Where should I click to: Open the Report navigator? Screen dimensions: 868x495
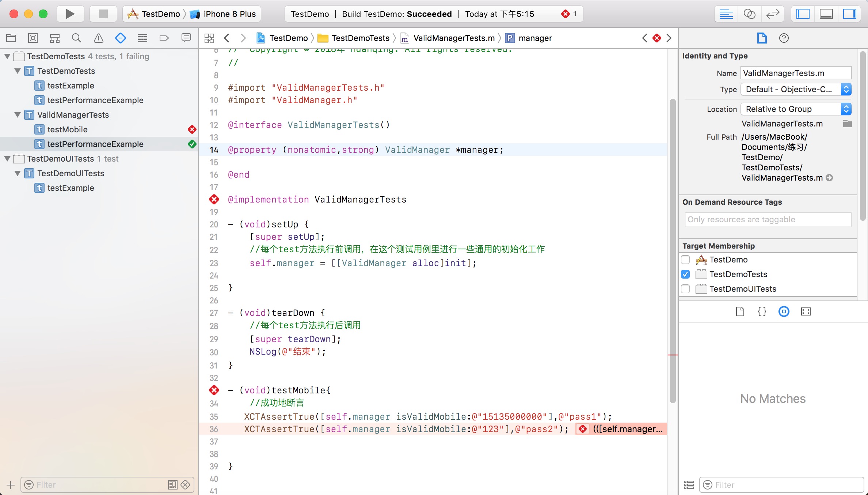(186, 38)
